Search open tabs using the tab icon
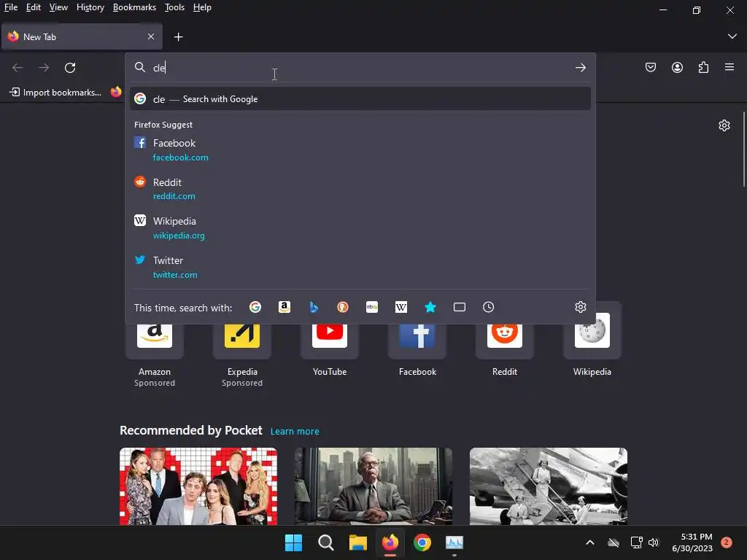The width and height of the screenshot is (747, 560). click(460, 307)
